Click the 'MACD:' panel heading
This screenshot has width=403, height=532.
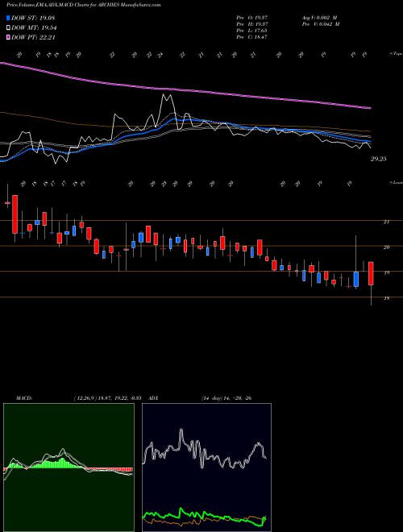(24, 398)
